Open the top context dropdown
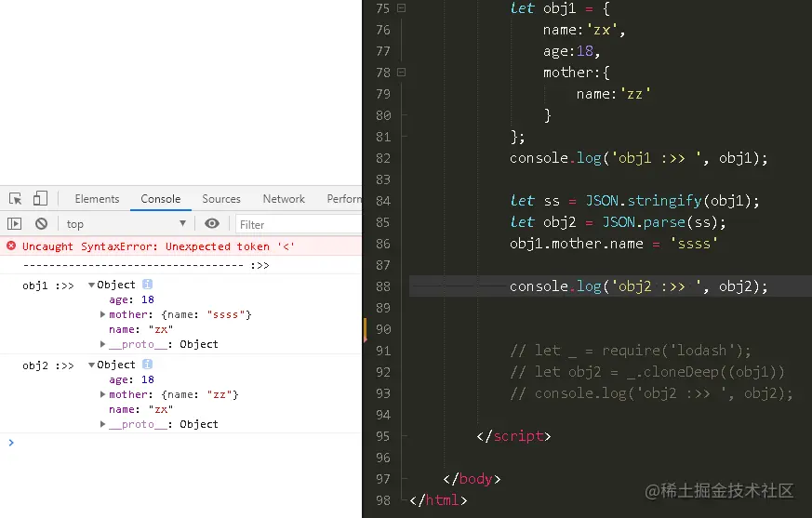The width and height of the screenshot is (812, 518). coord(126,224)
